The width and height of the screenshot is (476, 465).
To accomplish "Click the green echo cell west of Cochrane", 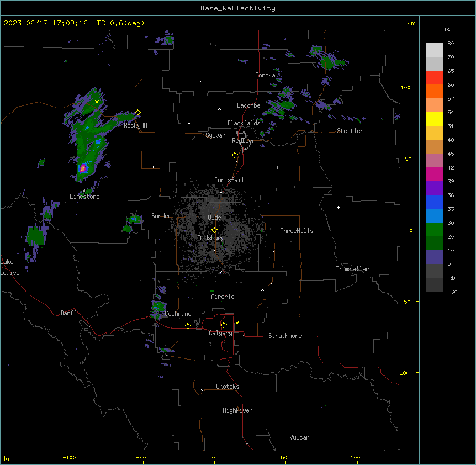I will tap(158, 307).
